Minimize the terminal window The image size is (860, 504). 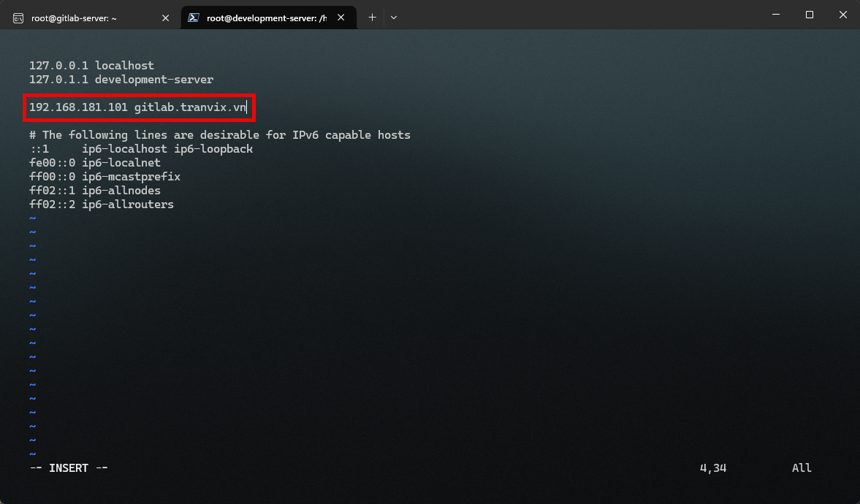[x=775, y=15]
